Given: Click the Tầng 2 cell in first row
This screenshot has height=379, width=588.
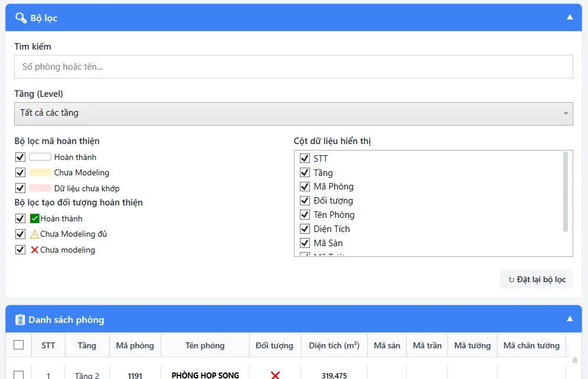Looking at the screenshot, I should point(87,375).
